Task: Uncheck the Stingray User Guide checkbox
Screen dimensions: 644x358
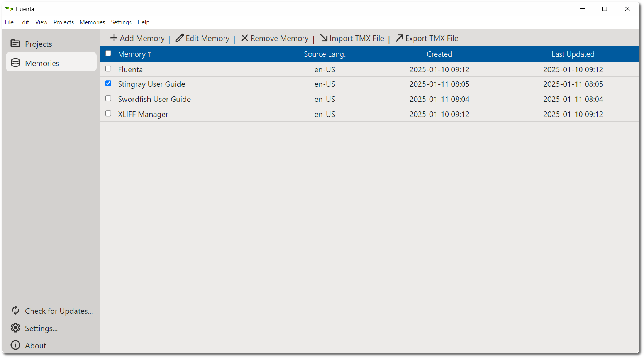Action: coord(108,83)
